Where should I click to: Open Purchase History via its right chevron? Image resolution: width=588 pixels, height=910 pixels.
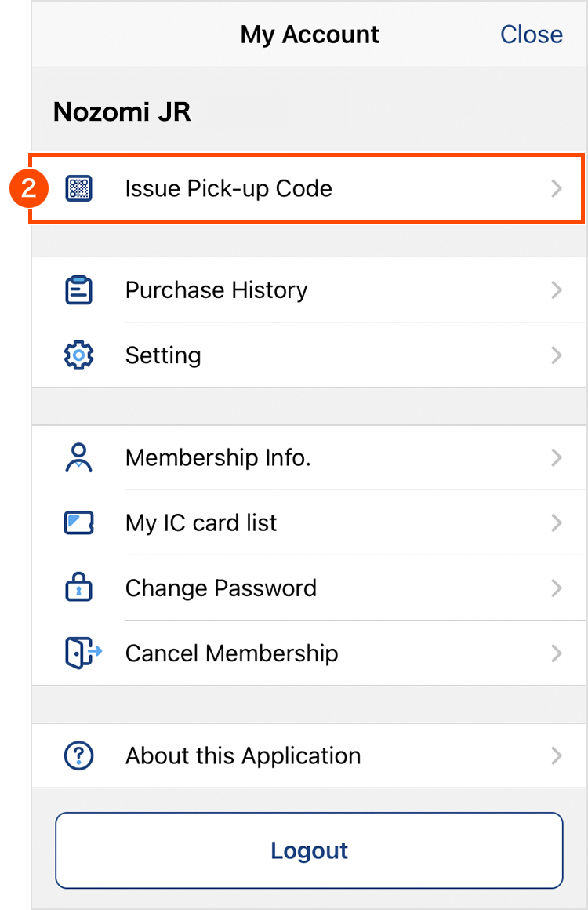coord(557,290)
